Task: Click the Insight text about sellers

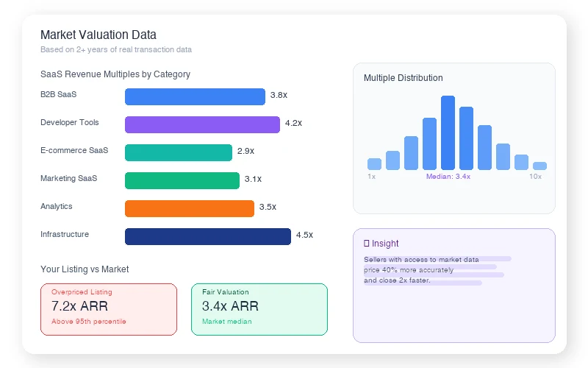Action: point(421,269)
